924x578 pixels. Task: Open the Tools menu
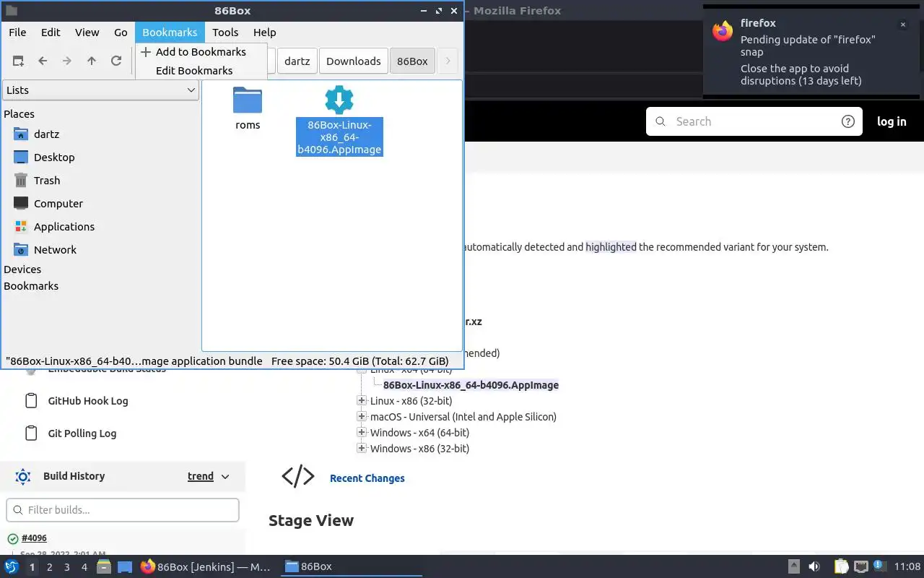pyautogui.click(x=225, y=33)
